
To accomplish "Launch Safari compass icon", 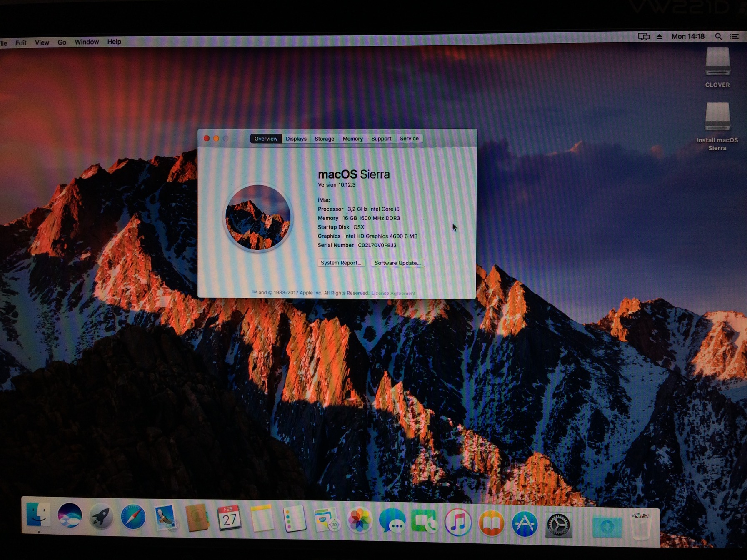I will pyautogui.click(x=133, y=517).
